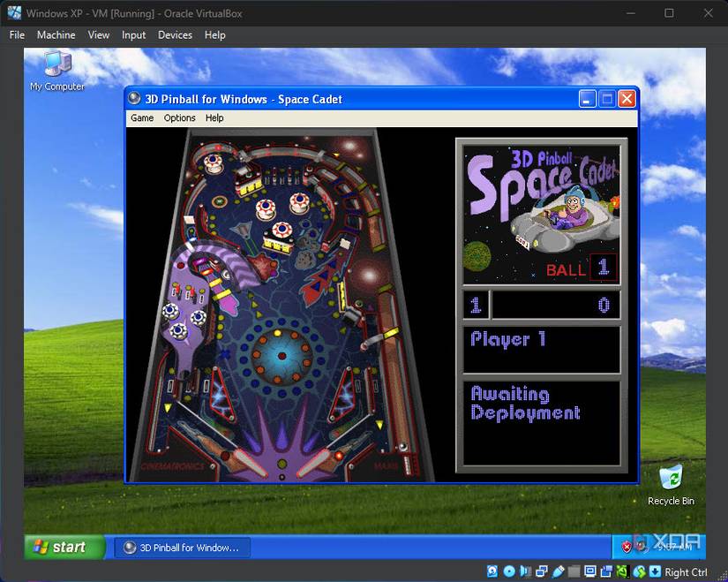Image resolution: width=728 pixels, height=582 pixels.
Task: Open the Windows Security Center alert in the tray
Action: pyautogui.click(x=626, y=546)
